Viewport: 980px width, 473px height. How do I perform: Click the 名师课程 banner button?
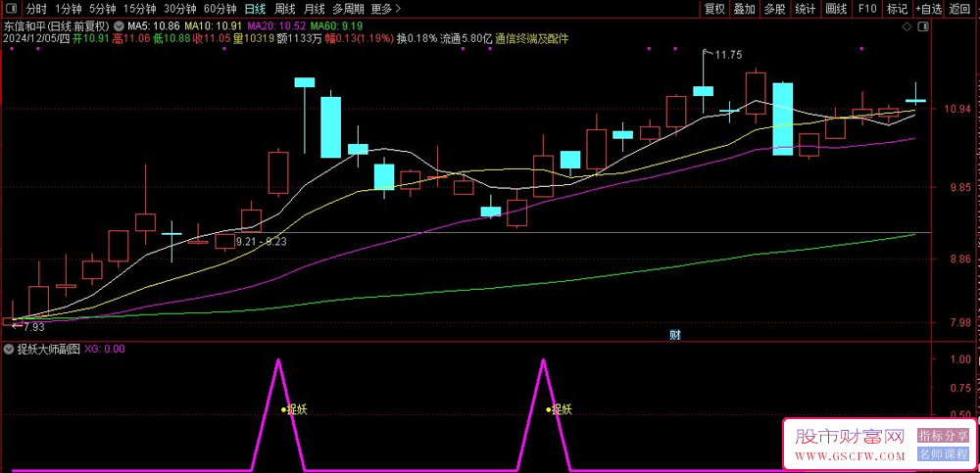click(x=943, y=454)
